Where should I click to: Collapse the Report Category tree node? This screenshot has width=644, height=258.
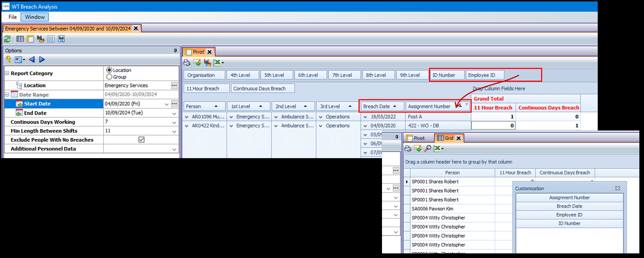coord(7,73)
